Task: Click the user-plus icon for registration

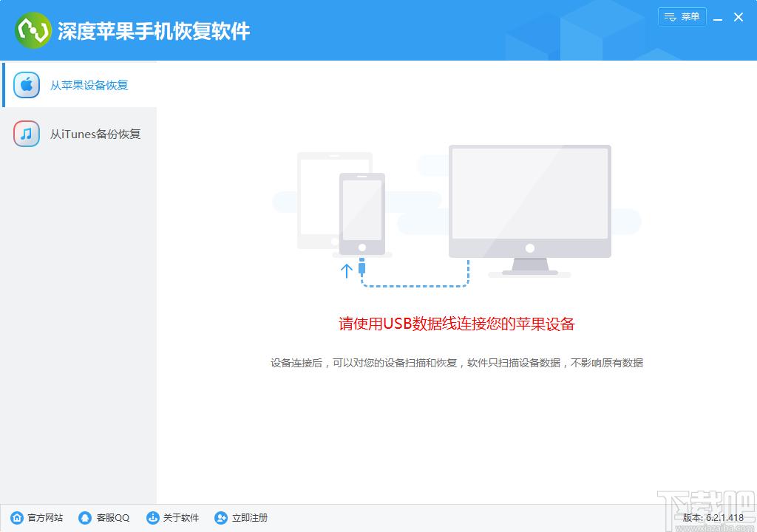Action: 220,517
